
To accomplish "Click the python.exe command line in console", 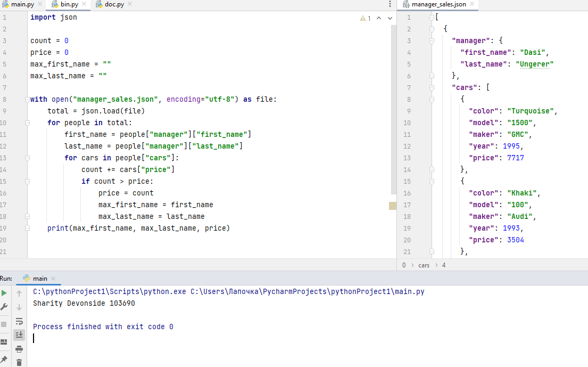I will click(x=229, y=291).
